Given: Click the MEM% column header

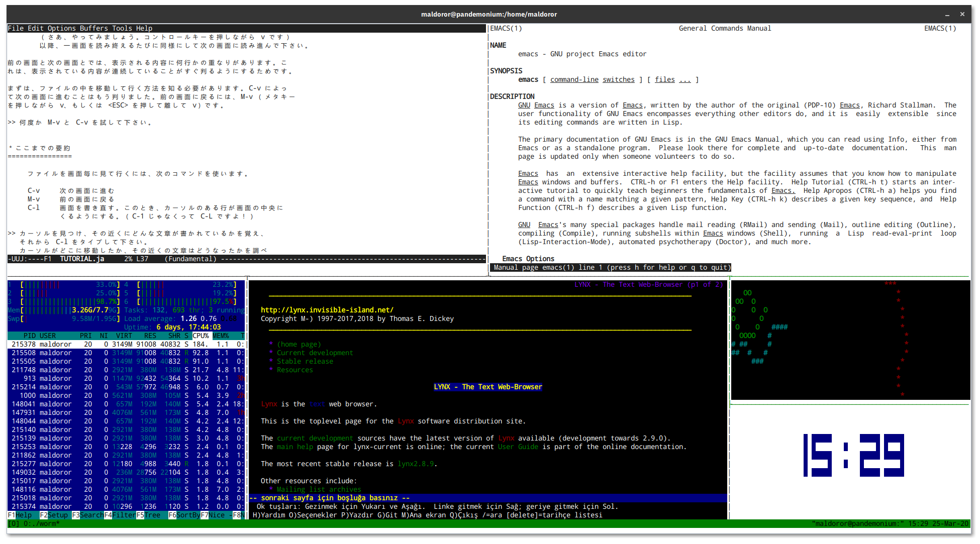Looking at the screenshot, I should click(221, 336).
